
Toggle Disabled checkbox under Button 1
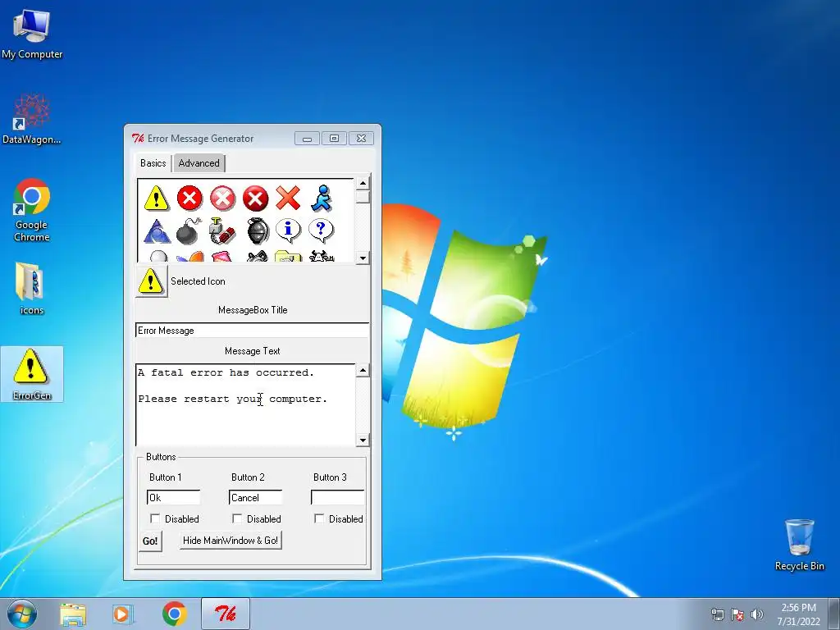(x=155, y=518)
